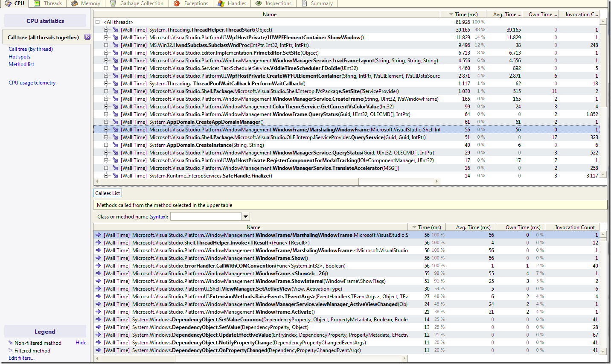Expand the CreateWPFUIElementContainer node
Image resolution: width=611 pixels, height=364 pixels.
[106, 76]
